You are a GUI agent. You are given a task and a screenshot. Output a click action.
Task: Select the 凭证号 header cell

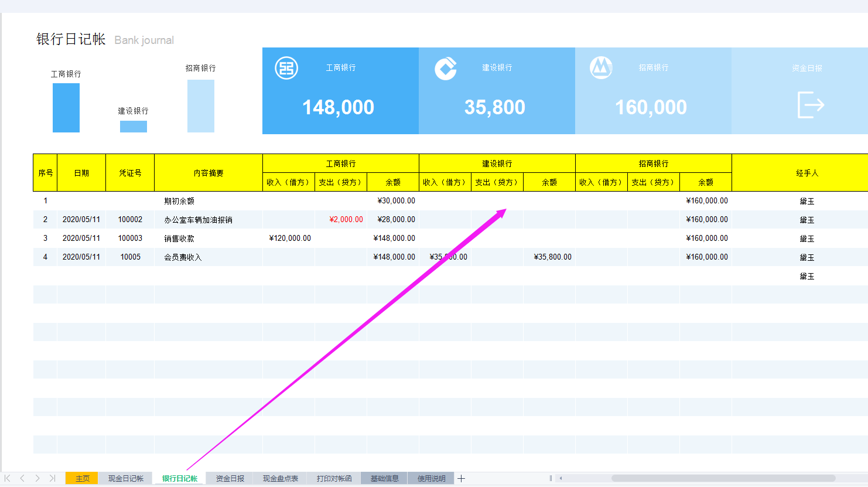(x=130, y=173)
